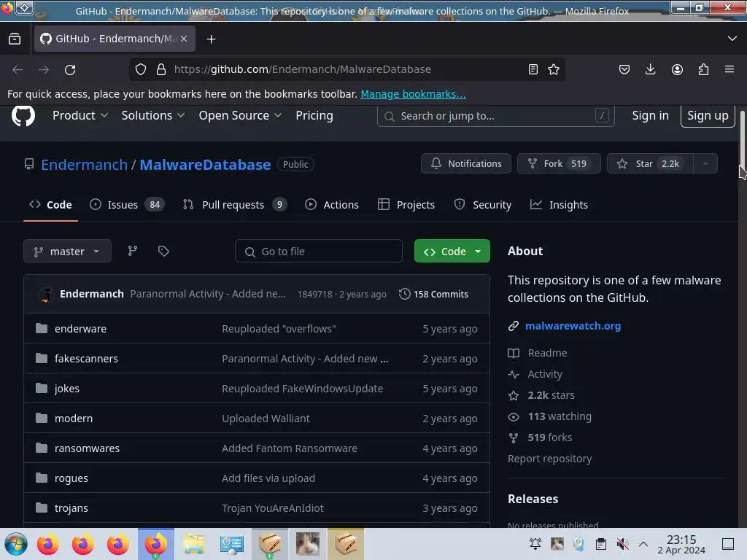Open the Firefox hamburger application menu
This screenshot has width=747, height=560.
729,69
